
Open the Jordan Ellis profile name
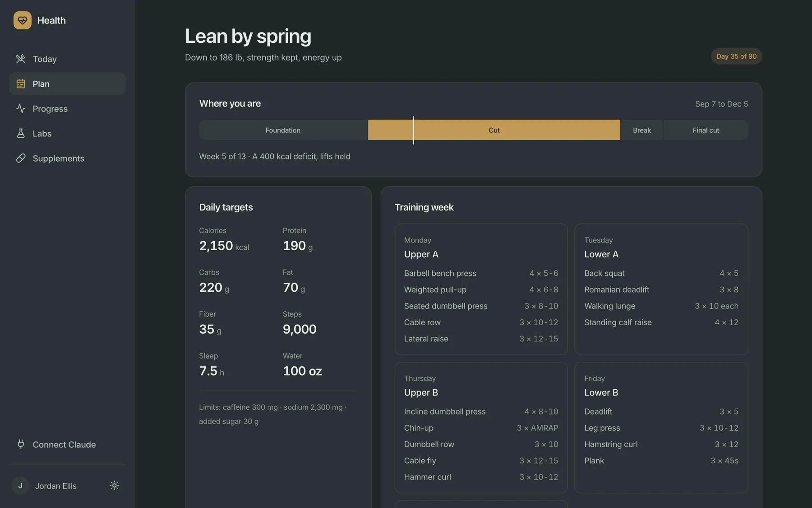[56, 486]
